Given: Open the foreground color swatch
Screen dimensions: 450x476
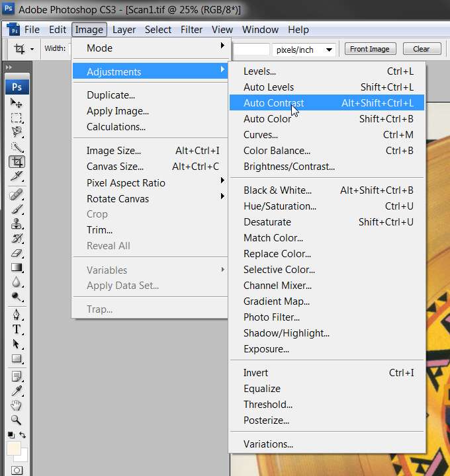Looking at the screenshot, I should pos(14,448).
